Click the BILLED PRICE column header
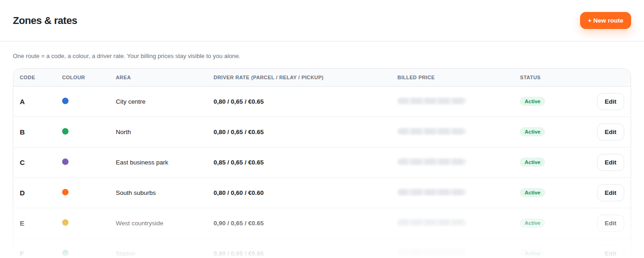 [416, 77]
